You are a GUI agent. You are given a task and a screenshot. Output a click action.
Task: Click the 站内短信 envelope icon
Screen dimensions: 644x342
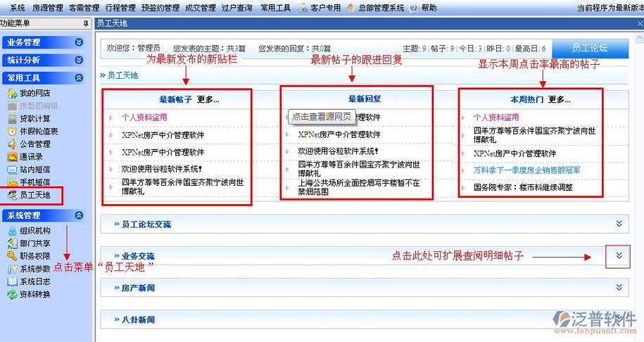[13, 170]
